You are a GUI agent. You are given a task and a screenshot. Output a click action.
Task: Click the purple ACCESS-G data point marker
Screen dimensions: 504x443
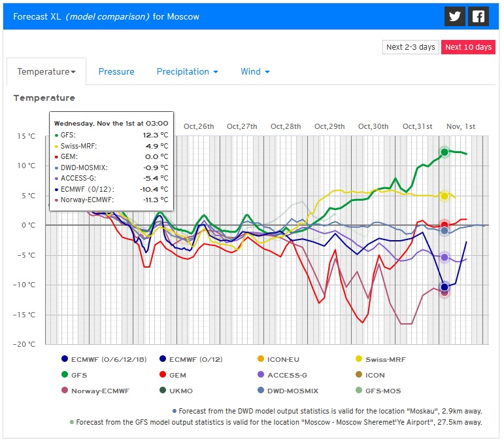click(x=445, y=257)
